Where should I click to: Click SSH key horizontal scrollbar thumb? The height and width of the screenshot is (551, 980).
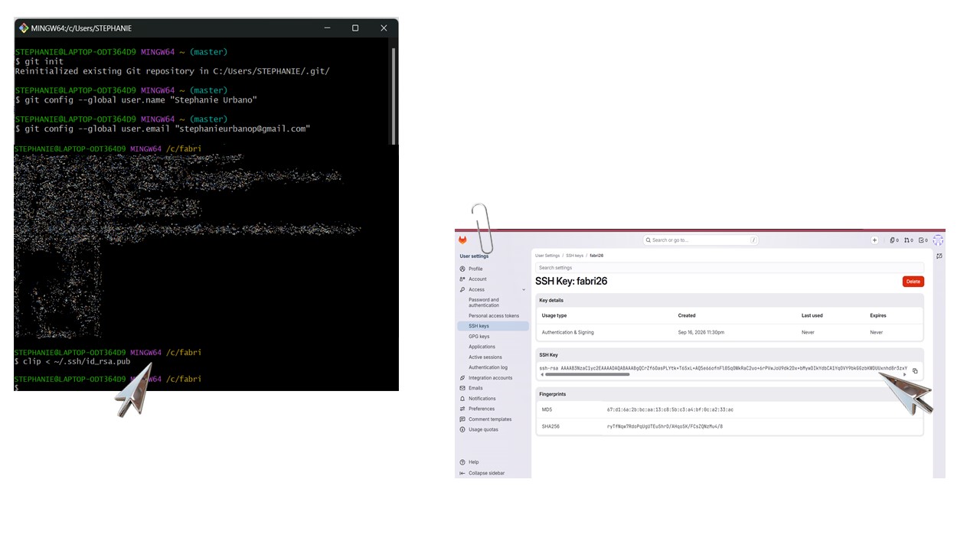click(587, 375)
